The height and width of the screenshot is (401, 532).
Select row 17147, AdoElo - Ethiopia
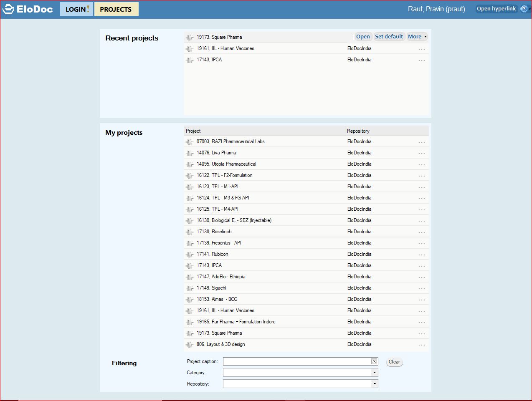tap(306, 277)
